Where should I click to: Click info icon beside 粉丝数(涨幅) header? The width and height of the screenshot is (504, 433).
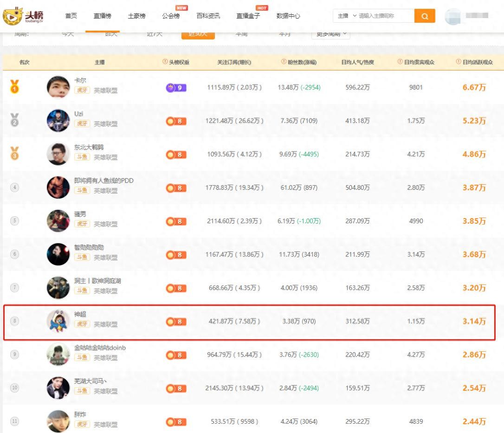click(x=284, y=62)
